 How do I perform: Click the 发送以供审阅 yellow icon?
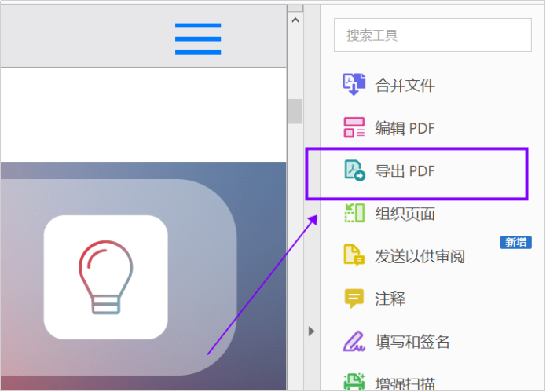tap(354, 255)
